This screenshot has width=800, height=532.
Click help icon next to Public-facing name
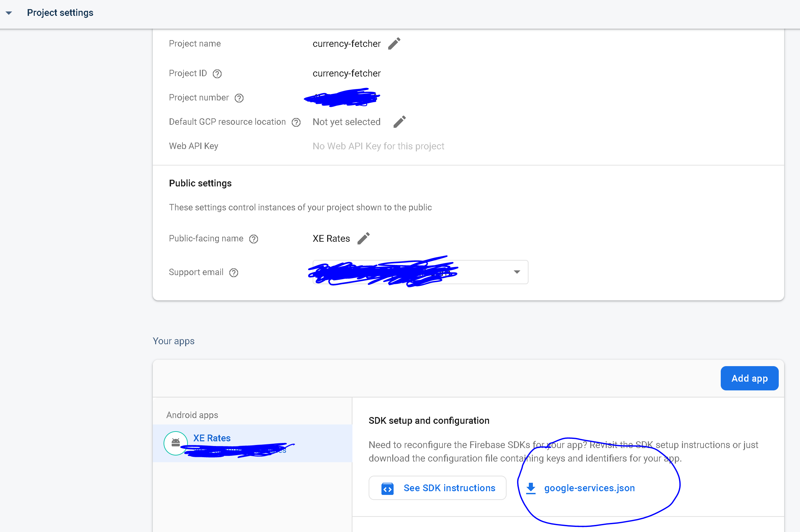254,239
